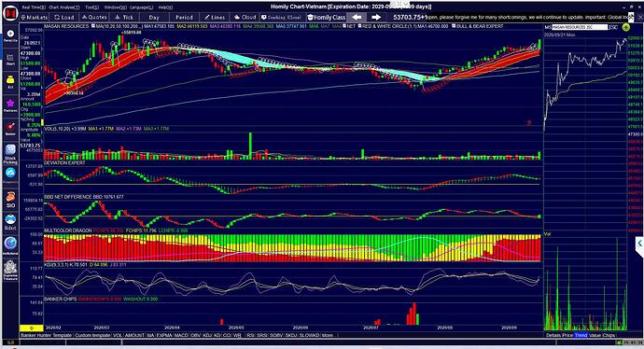Screen dimensions: 644x349
Task: Select the Custom template tab
Action: coord(92,335)
